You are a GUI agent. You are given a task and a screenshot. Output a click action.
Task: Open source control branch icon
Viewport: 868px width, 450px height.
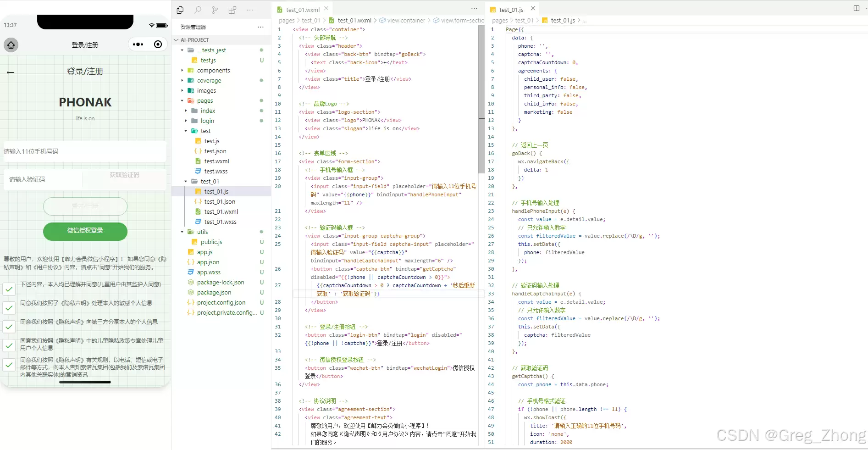[215, 10]
